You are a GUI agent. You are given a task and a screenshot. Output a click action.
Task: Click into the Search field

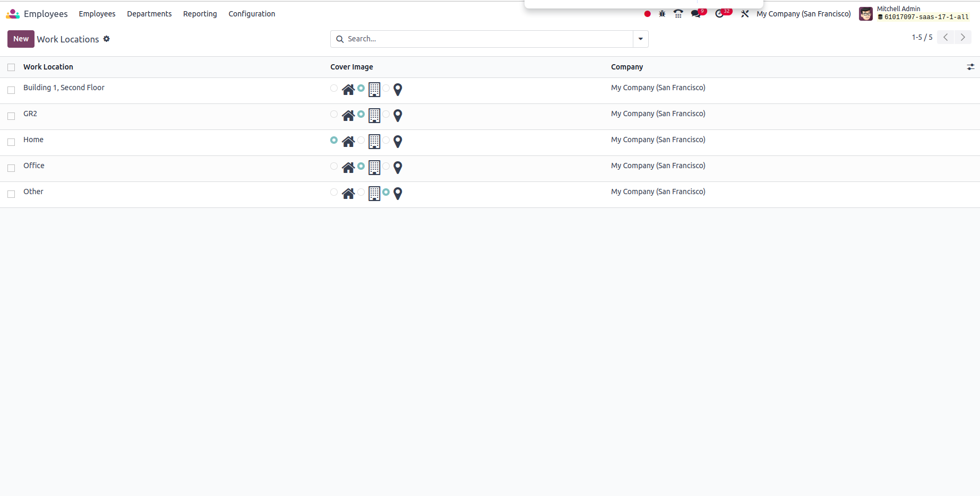click(x=488, y=39)
